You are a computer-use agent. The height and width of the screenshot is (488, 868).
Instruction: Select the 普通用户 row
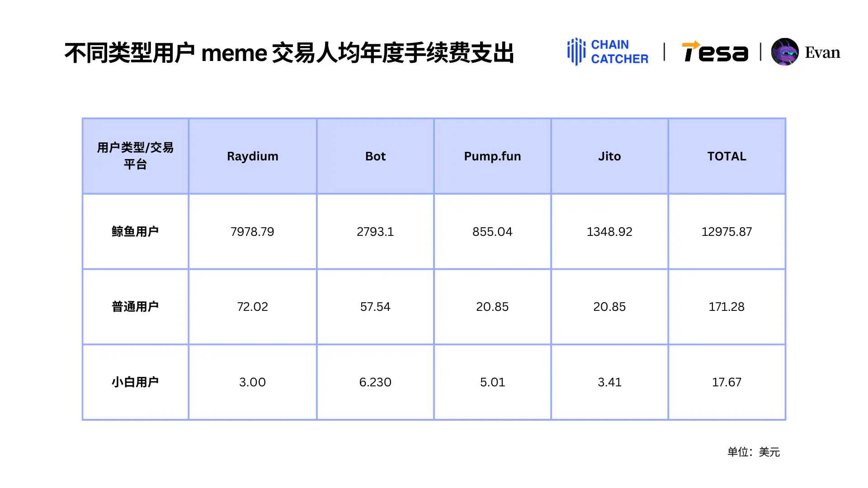[x=434, y=306]
